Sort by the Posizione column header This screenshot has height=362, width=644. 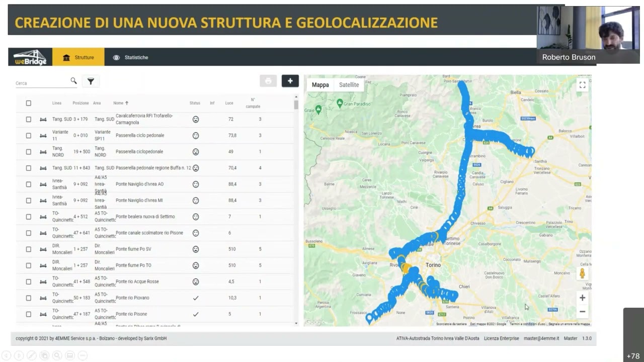click(81, 103)
